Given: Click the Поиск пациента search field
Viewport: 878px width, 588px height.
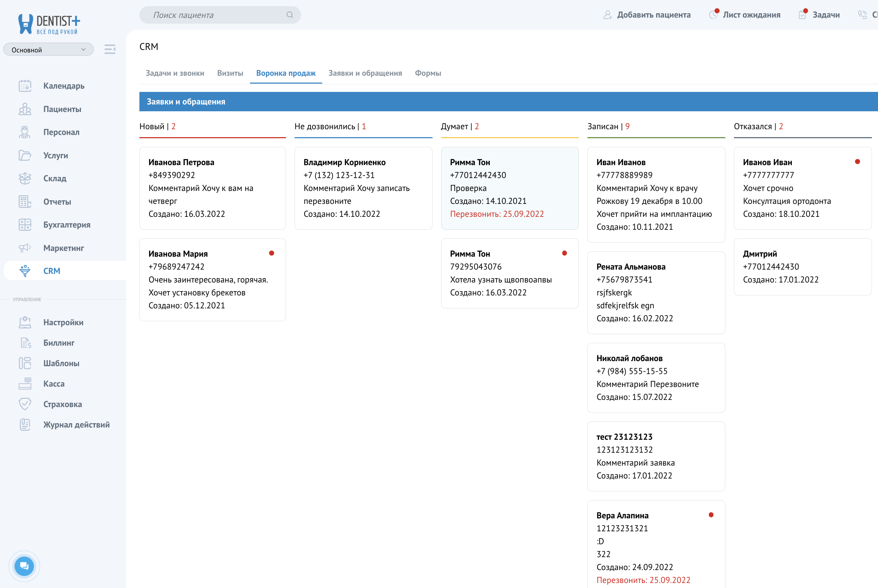Looking at the screenshot, I should click(214, 15).
